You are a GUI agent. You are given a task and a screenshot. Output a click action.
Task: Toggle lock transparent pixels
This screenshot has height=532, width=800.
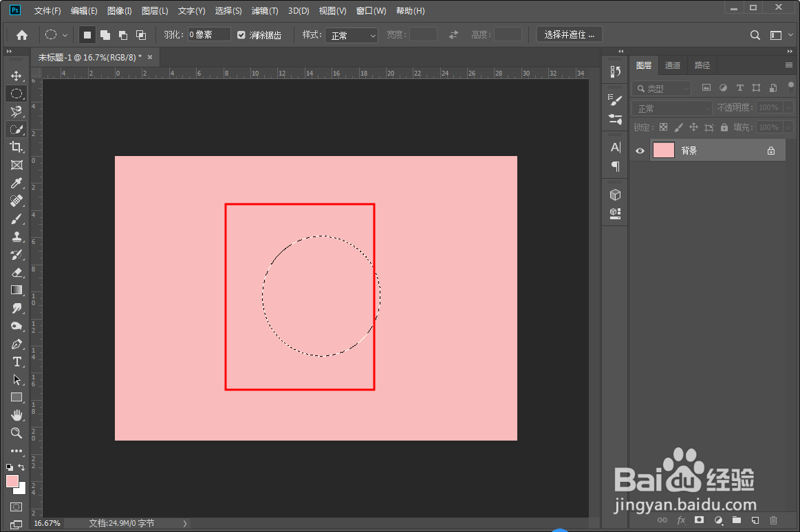click(663, 127)
